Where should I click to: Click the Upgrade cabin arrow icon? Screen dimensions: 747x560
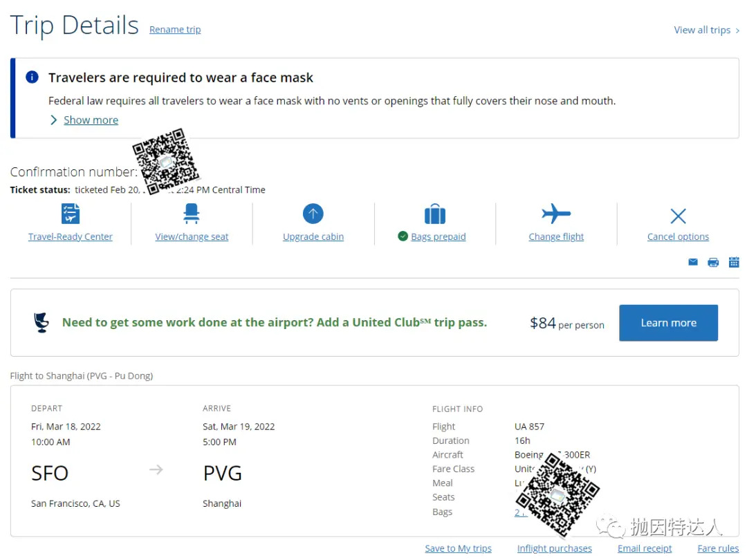pos(313,214)
